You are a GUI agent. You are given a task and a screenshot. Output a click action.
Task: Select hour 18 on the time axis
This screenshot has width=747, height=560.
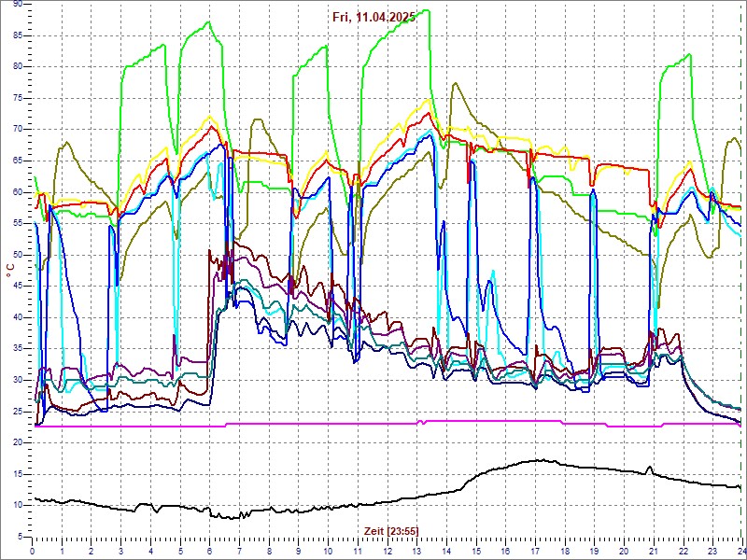[565, 551]
